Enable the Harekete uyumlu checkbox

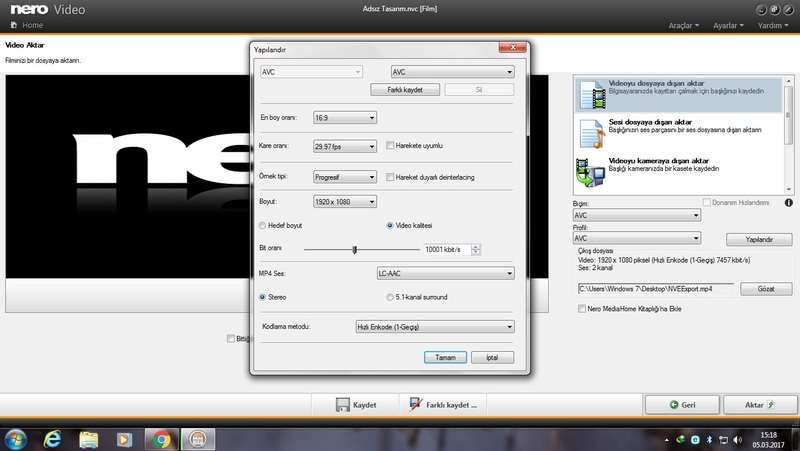[390, 145]
